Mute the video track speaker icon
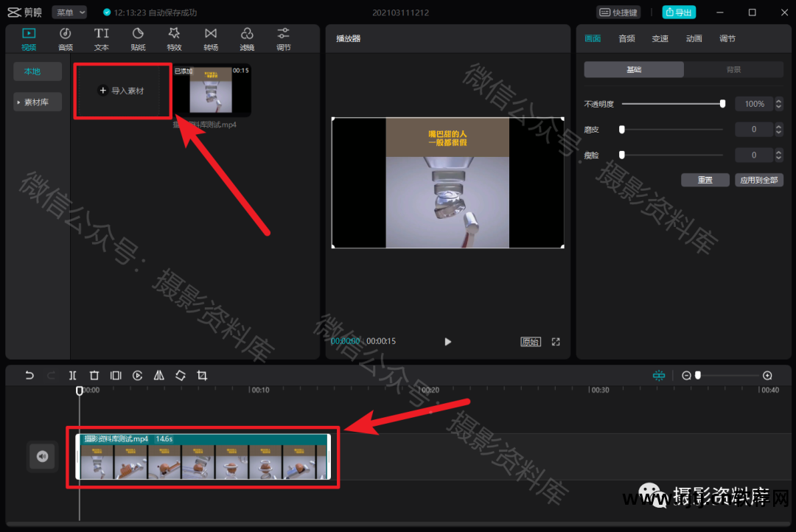The height and width of the screenshot is (532, 796). (x=42, y=456)
